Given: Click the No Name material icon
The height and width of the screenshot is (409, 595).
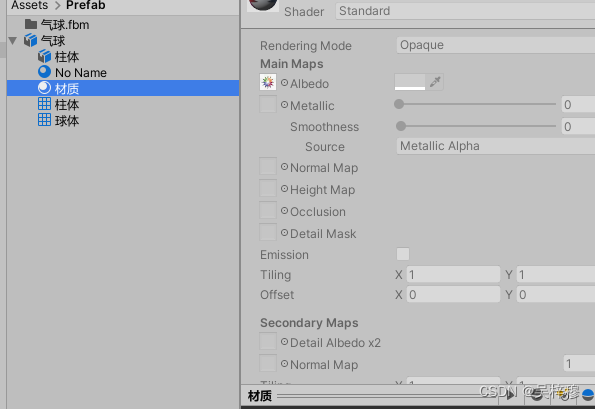Looking at the screenshot, I should coord(44,72).
